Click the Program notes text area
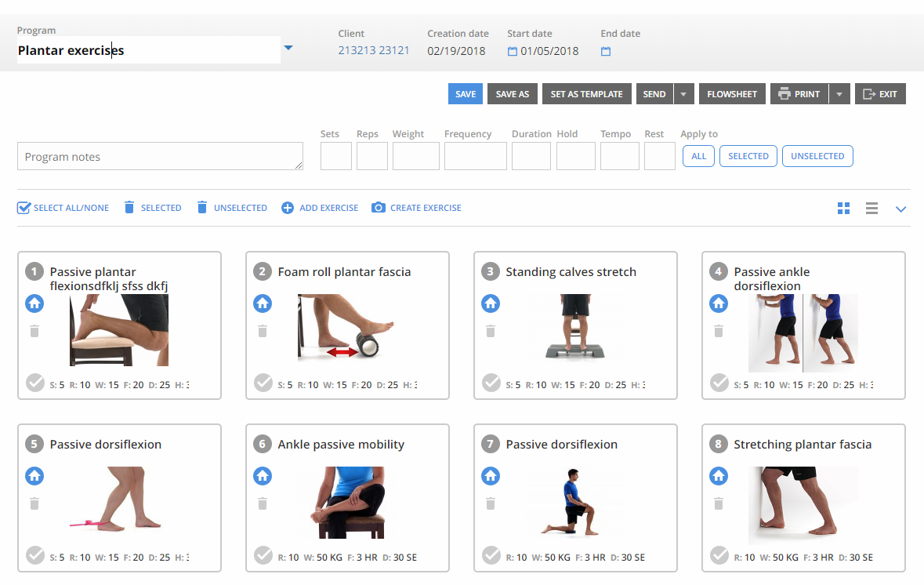 (161, 156)
